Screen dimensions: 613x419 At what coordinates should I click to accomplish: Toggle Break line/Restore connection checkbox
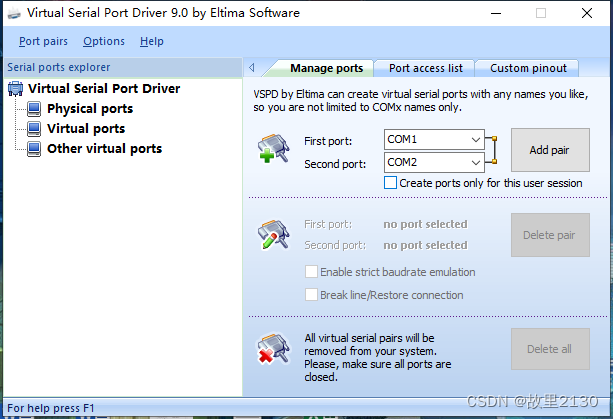(x=311, y=295)
